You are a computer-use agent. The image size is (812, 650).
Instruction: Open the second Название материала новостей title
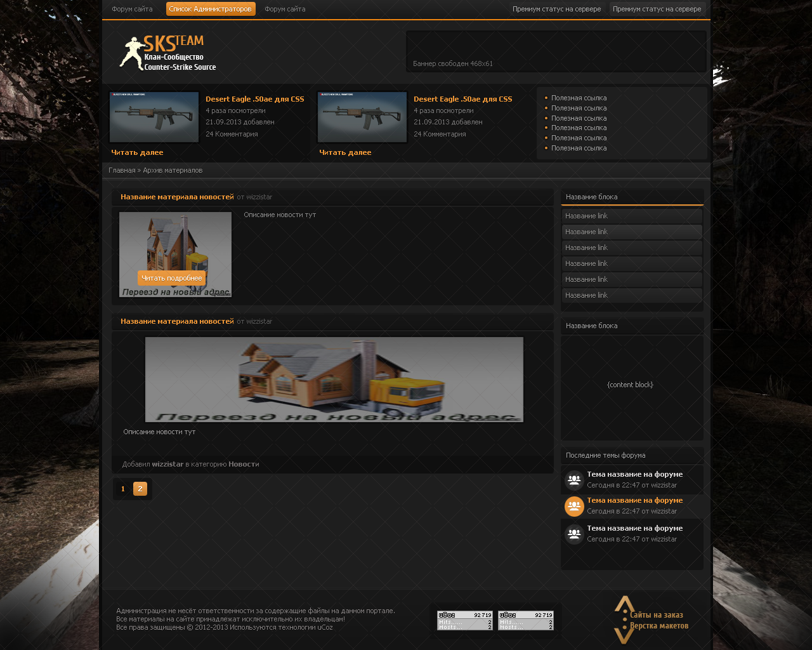click(177, 321)
